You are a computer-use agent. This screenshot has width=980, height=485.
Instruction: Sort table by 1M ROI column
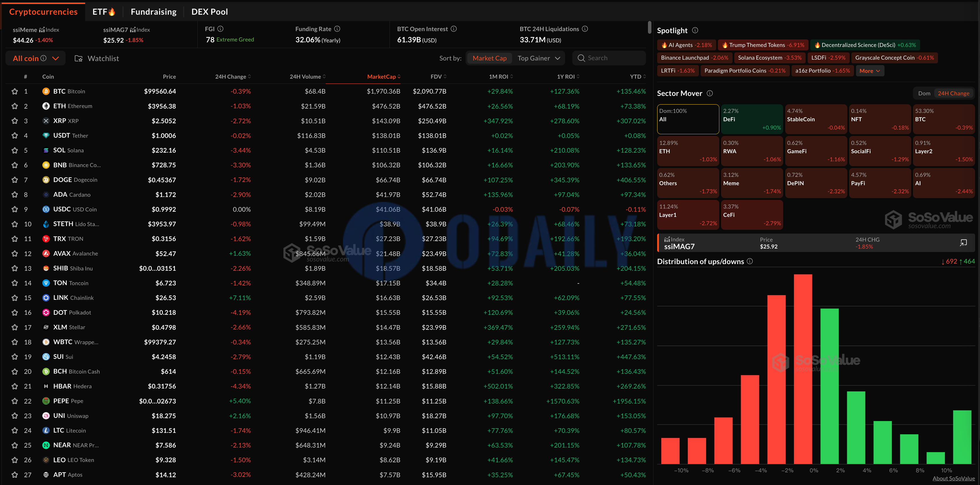pos(501,77)
